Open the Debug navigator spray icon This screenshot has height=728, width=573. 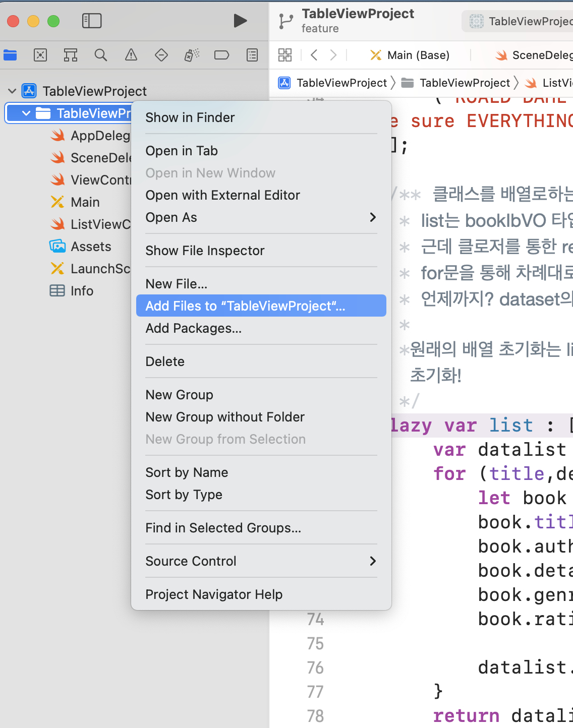(192, 55)
